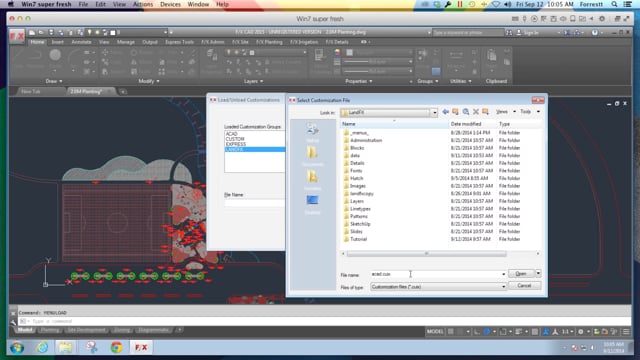Open Windows Explorer from the taskbar
This screenshot has width=640, height=360.
[65, 348]
